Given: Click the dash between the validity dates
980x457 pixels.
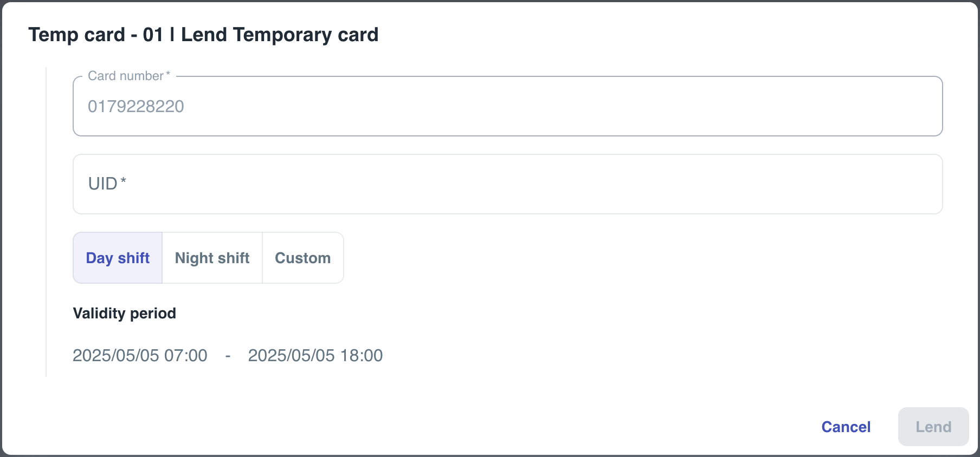Looking at the screenshot, I should point(228,355).
